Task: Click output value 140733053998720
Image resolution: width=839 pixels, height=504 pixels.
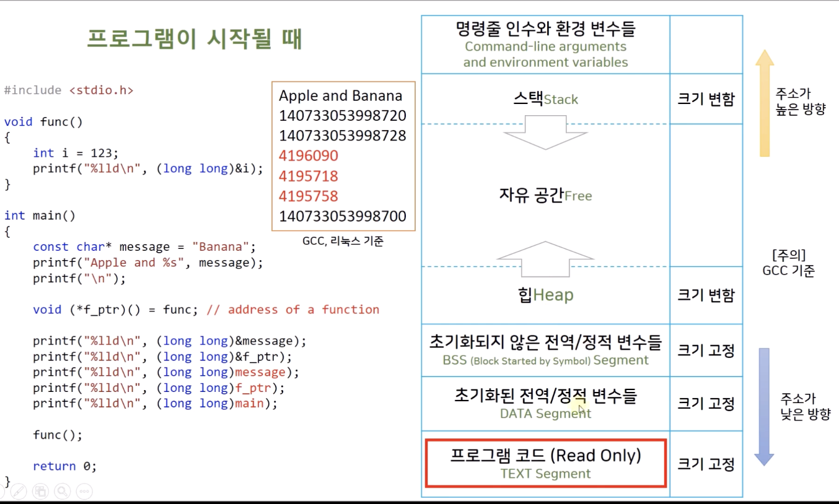Action: (x=343, y=116)
